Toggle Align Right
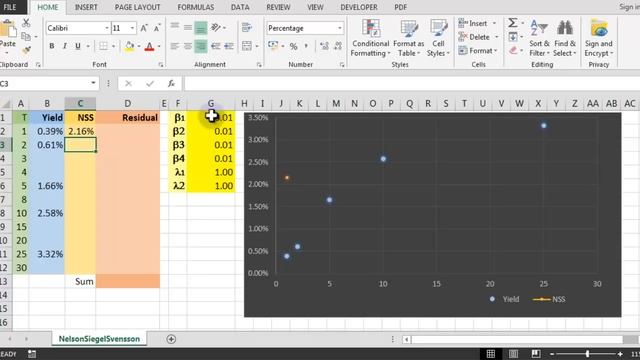The height and width of the screenshot is (360, 640). point(201,46)
